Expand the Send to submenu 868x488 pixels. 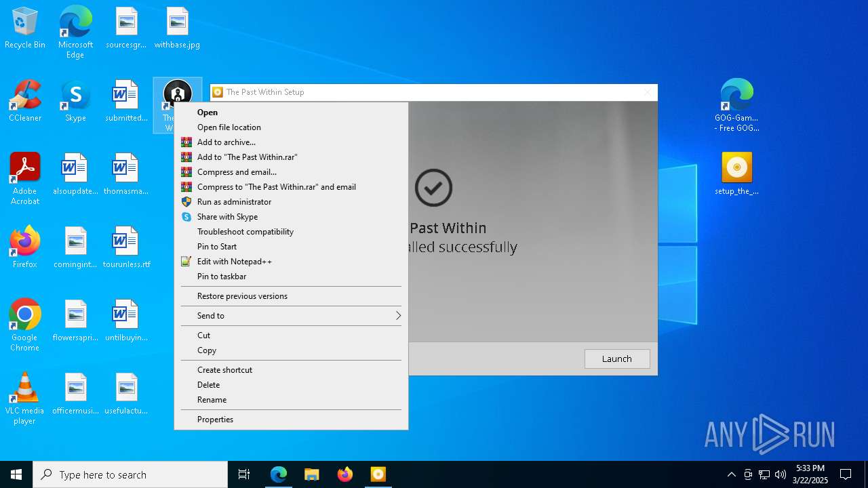[291, 316]
